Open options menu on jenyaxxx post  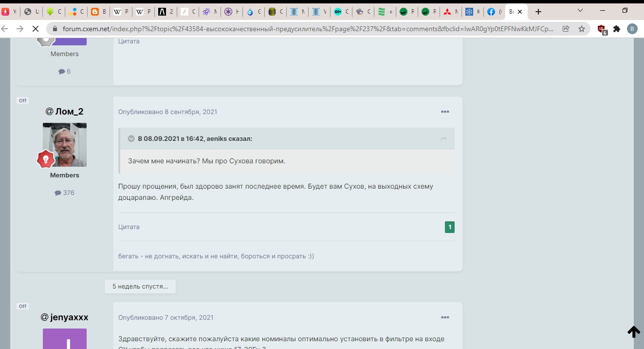(445, 317)
